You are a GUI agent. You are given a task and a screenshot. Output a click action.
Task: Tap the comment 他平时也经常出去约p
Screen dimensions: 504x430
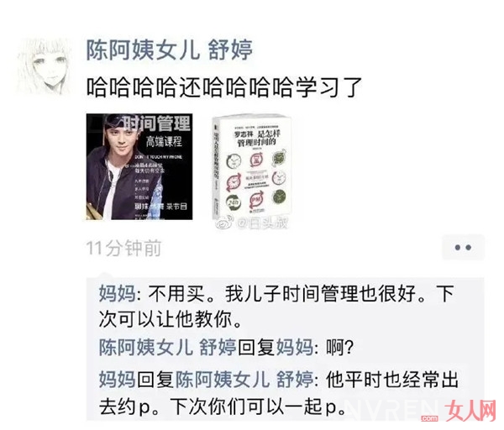point(278,393)
